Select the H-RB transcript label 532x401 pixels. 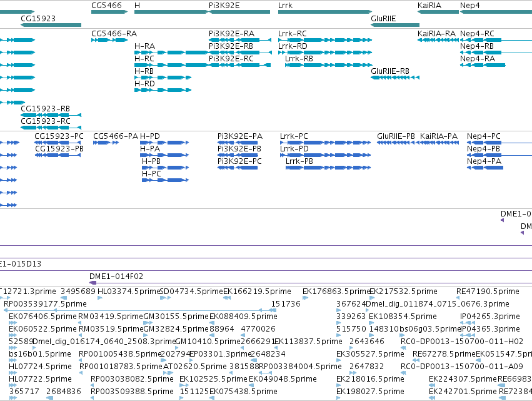pos(144,71)
